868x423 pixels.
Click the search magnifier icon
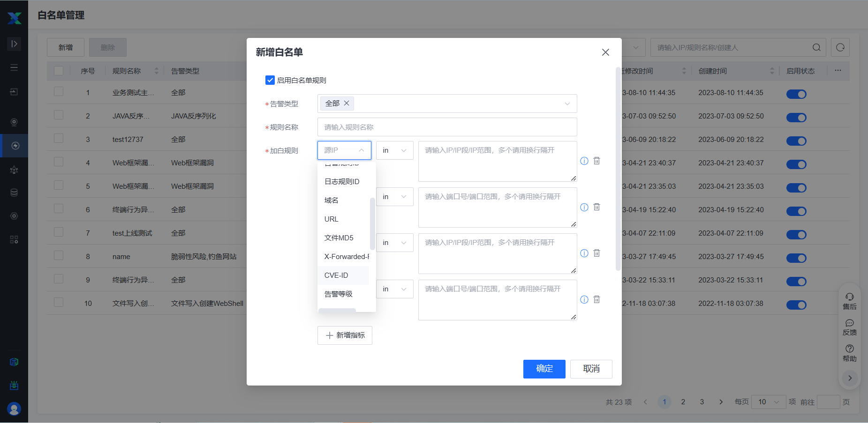[x=816, y=47]
